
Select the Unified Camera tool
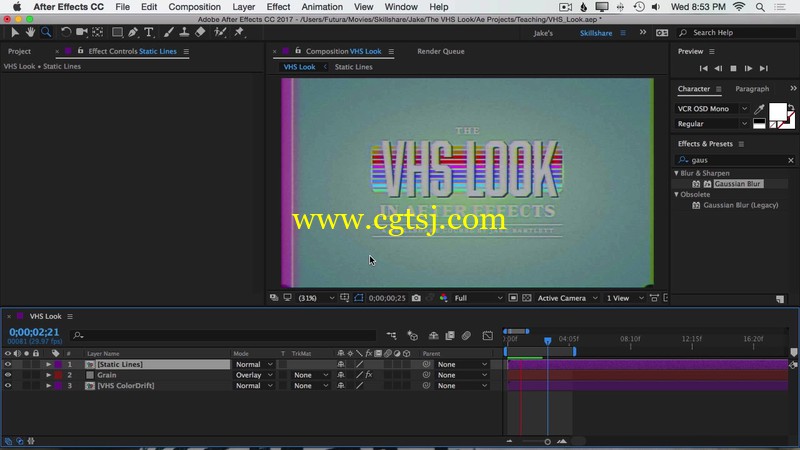82,32
